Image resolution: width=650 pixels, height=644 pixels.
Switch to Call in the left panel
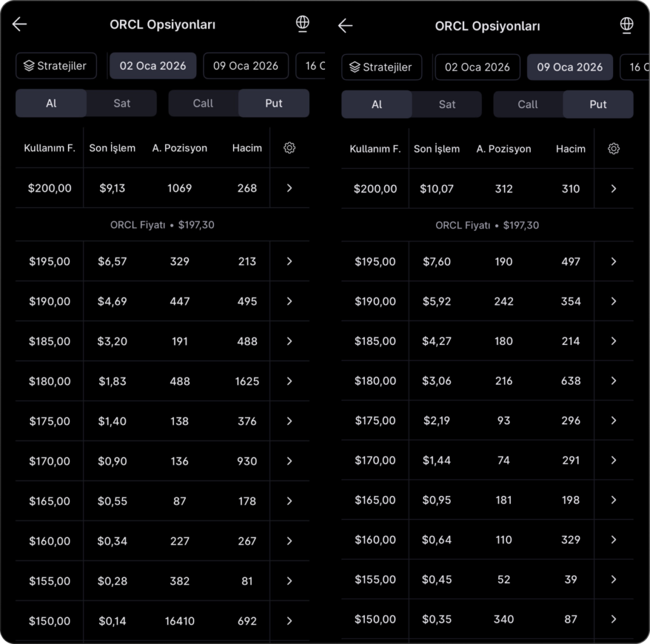tap(203, 103)
